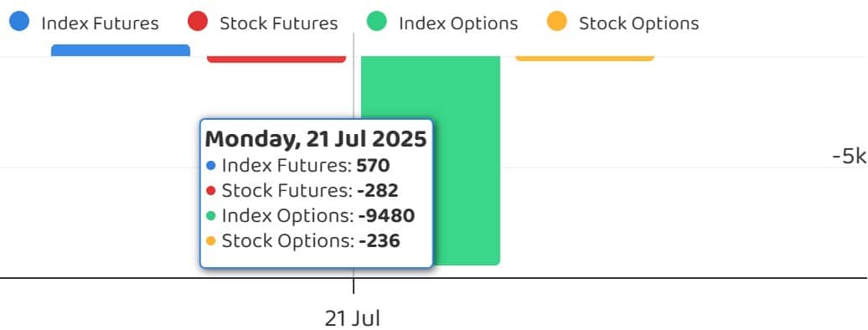
Task: Click the Stock Futures: -282 tooltip row
Action: click(302, 190)
